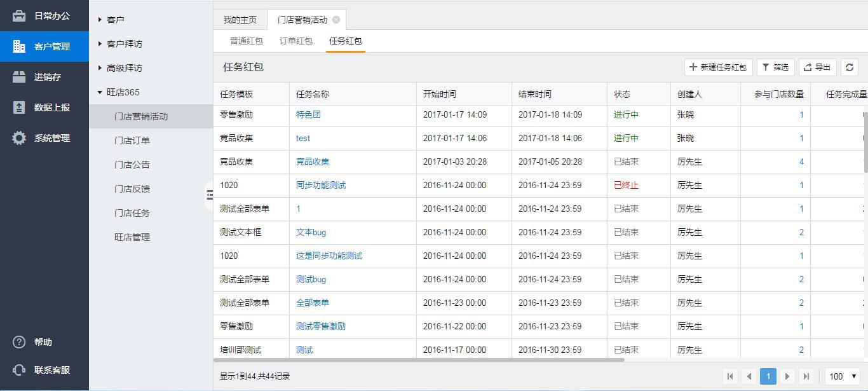
Task: Click the 日常办公 briefcase icon
Action: 19,16
